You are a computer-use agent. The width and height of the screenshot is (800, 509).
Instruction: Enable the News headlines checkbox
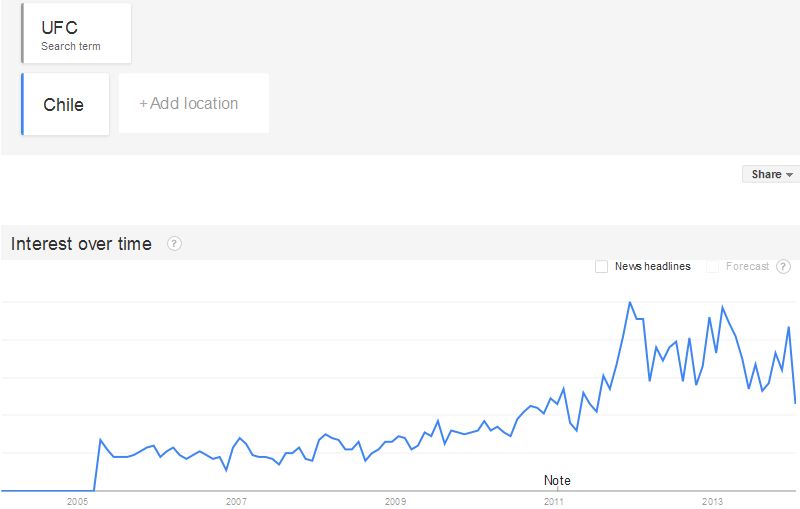[602, 267]
